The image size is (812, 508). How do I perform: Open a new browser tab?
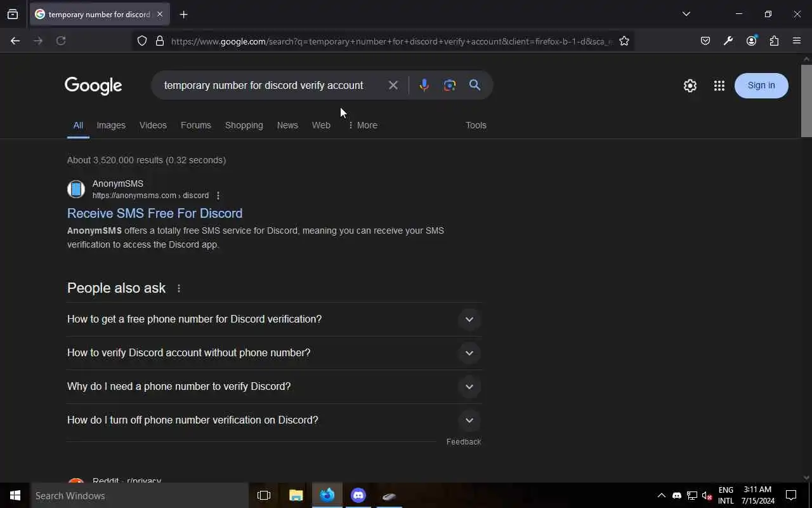pyautogui.click(x=184, y=14)
